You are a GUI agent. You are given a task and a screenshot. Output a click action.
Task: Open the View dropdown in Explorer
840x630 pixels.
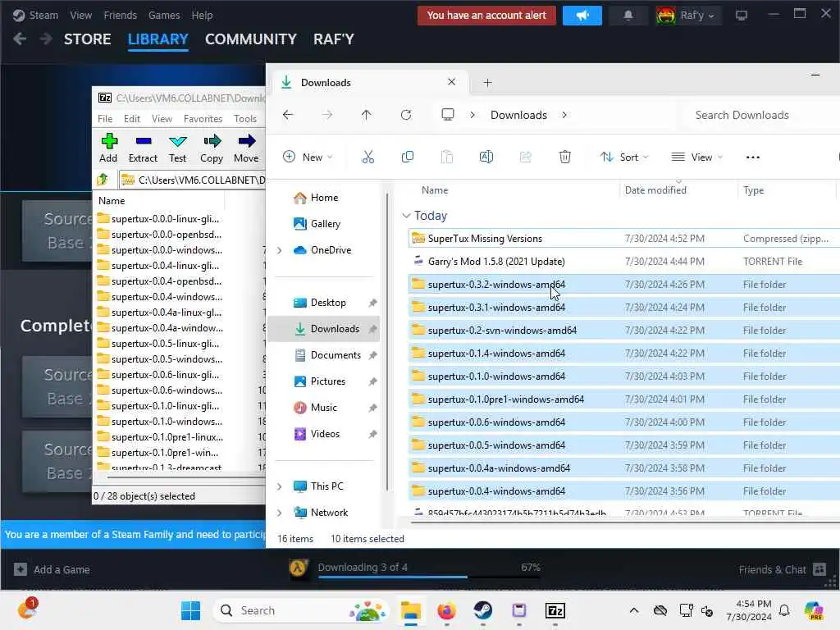pyautogui.click(x=697, y=157)
